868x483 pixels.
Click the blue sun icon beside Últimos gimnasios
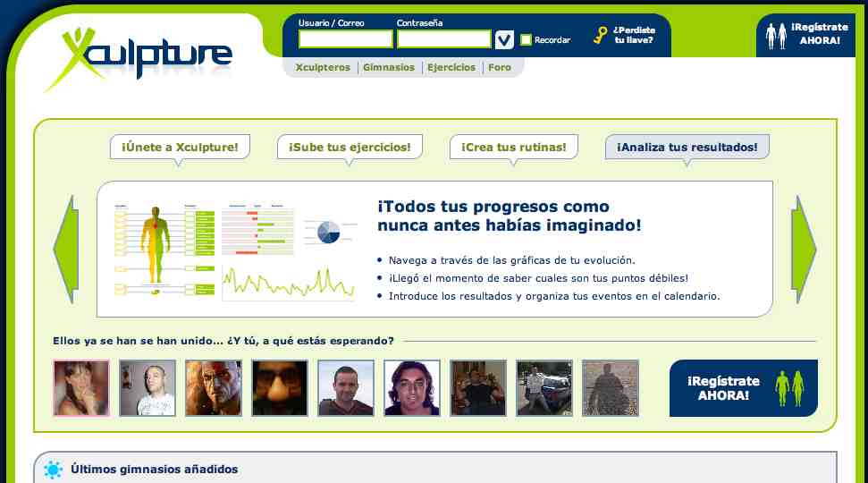pyautogui.click(x=53, y=470)
